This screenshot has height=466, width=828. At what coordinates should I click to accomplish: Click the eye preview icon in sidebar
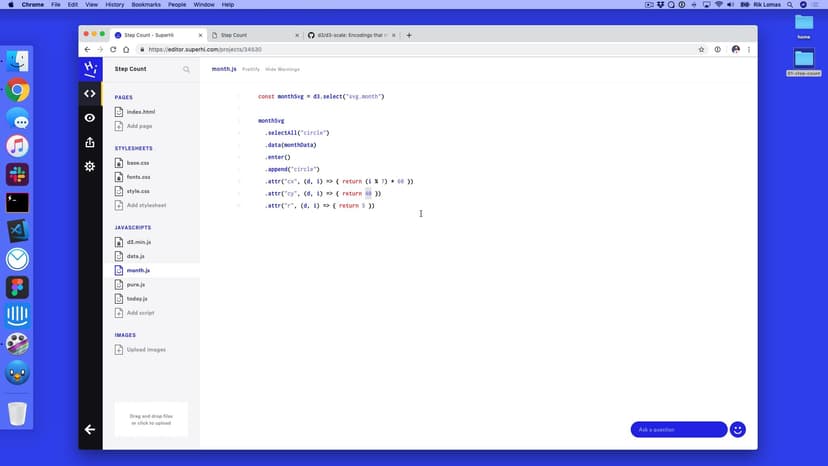tap(90, 118)
